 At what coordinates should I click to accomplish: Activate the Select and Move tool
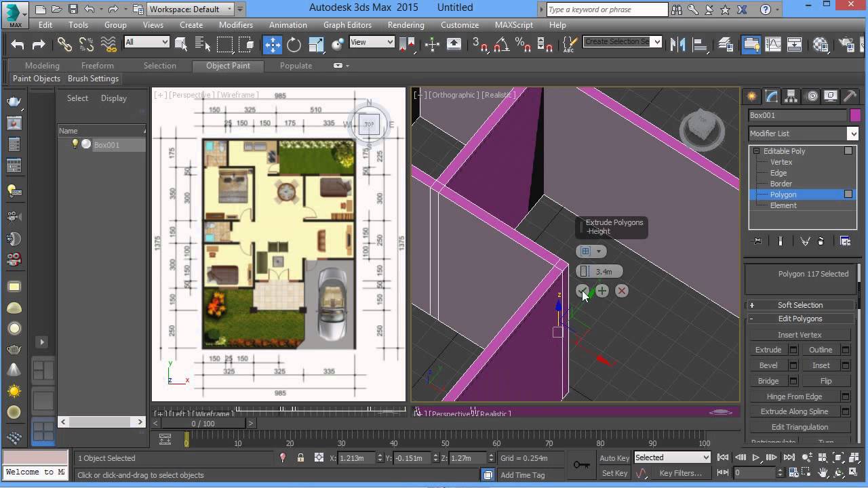(x=272, y=45)
